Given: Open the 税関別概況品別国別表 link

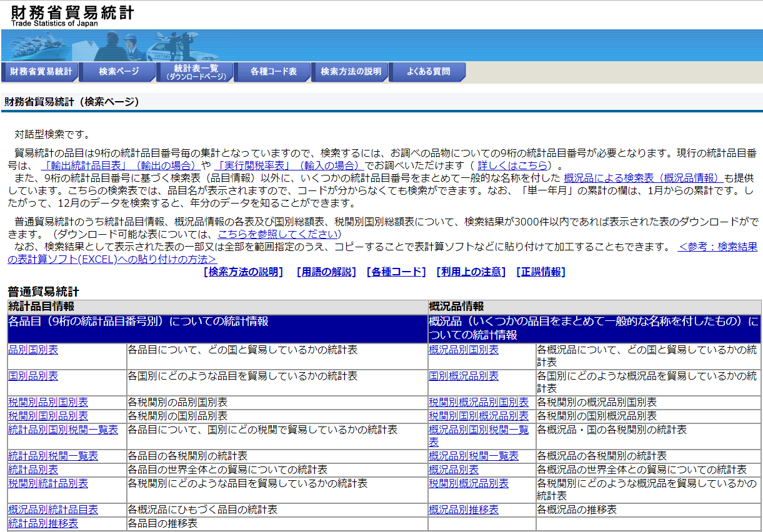Looking at the screenshot, I should [x=479, y=402].
